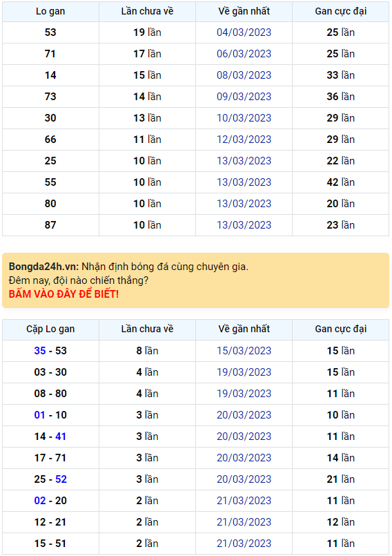Open 19/03/2023 link in row 03 - 30

click(244, 372)
